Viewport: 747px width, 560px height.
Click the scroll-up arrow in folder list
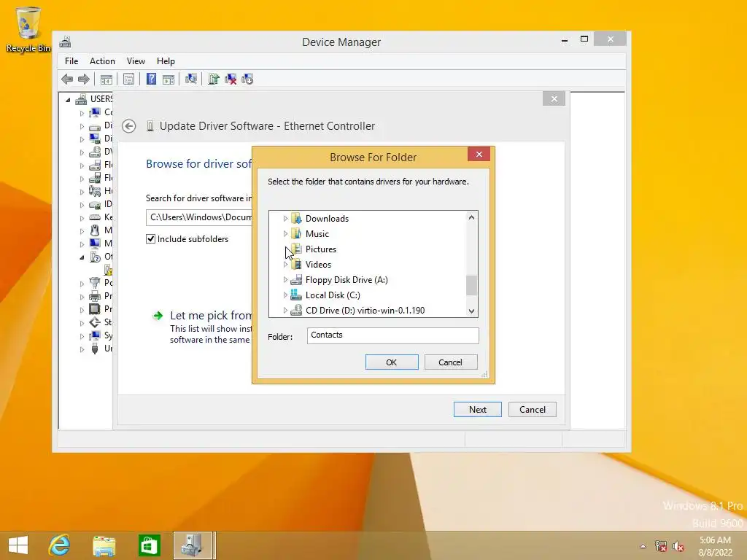pyautogui.click(x=471, y=217)
